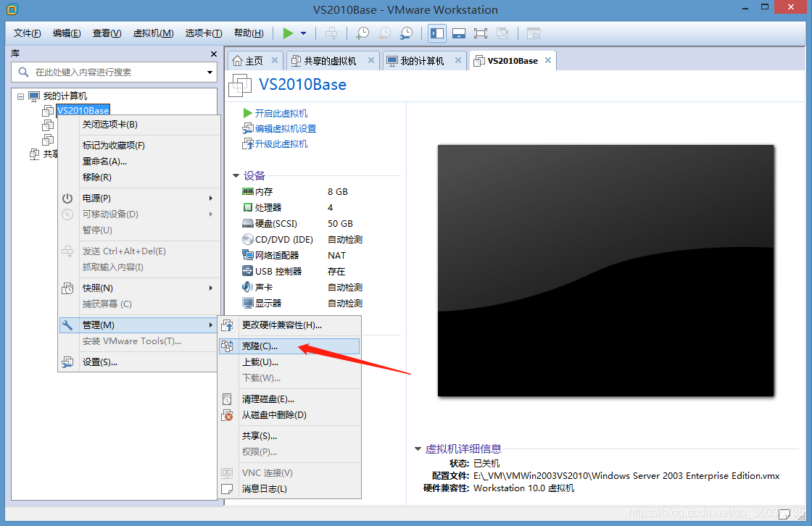The image size is (812, 526).
Task: Collapse the 设备 section
Action: coord(236,176)
